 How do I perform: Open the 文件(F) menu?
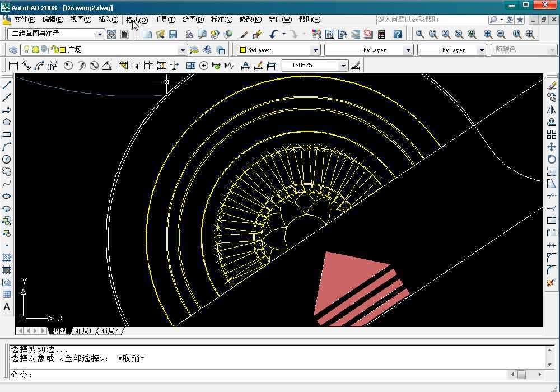tap(25, 20)
